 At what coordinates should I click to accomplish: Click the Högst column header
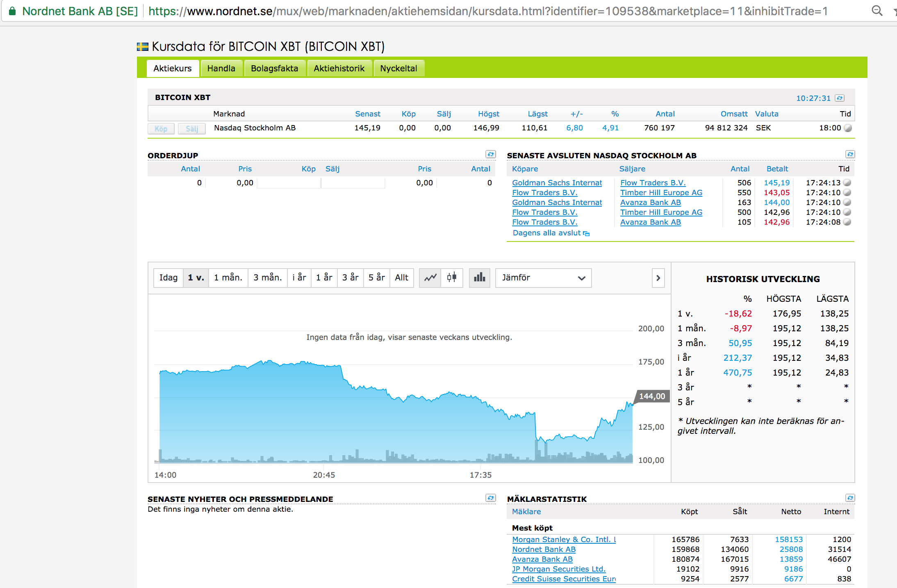[488, 114]
